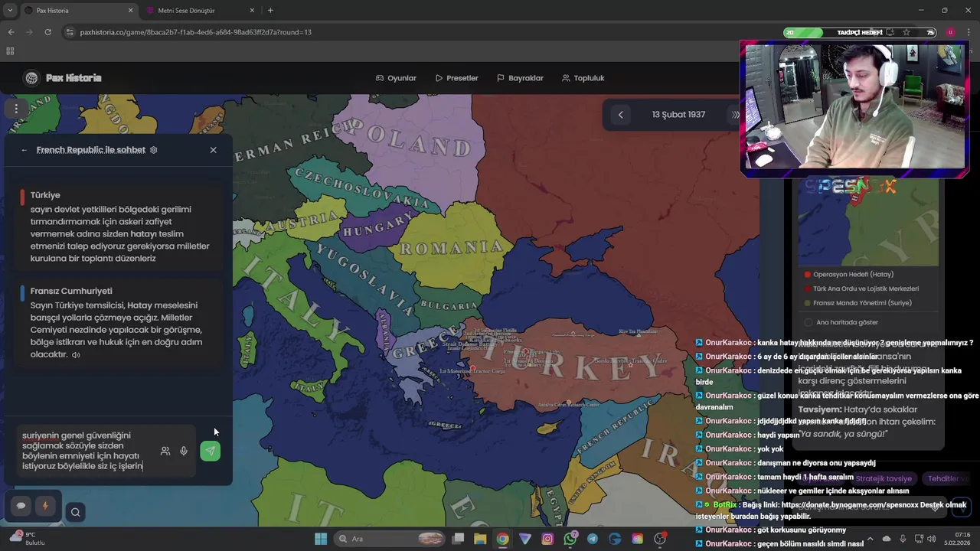This screenshot has height=551, width=980.
Task: Open the three-dot menu over the map
Action: [x=16, y=109]
